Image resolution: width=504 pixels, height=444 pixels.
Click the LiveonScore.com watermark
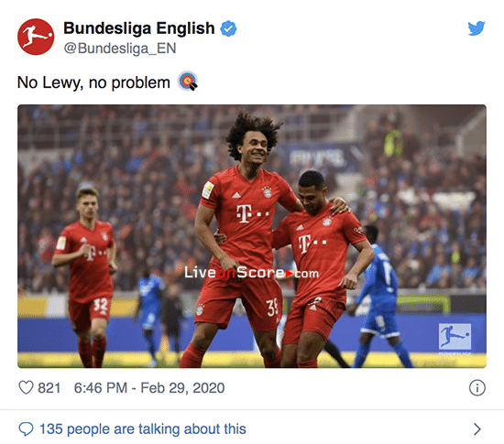pyautogui.click(x=252, y=273)
